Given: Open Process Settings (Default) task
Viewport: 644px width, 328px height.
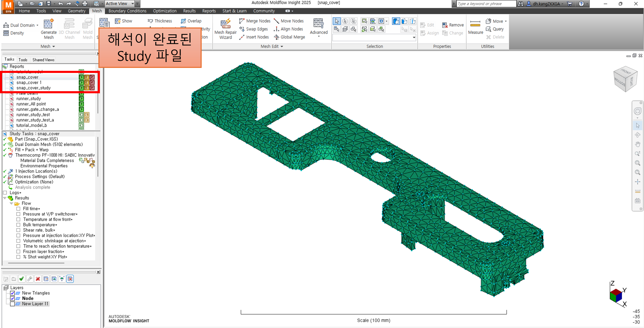Looking at the screenshot, I should click(40, 176).
